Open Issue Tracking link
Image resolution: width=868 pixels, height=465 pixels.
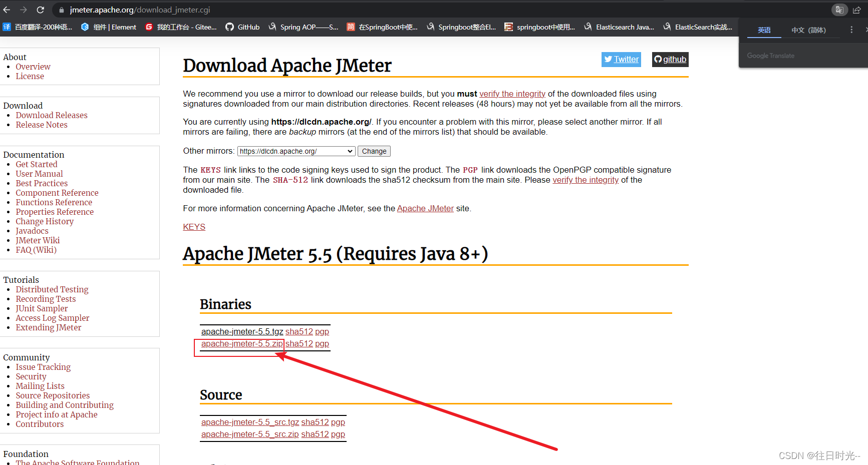(x=43, y=367)
